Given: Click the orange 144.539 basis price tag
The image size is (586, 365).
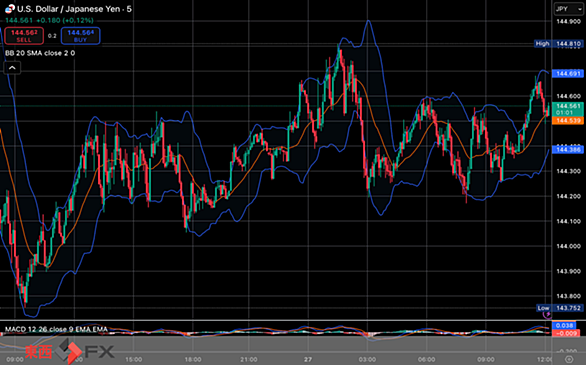Looking at the screenshot, I should click(567, 121).
